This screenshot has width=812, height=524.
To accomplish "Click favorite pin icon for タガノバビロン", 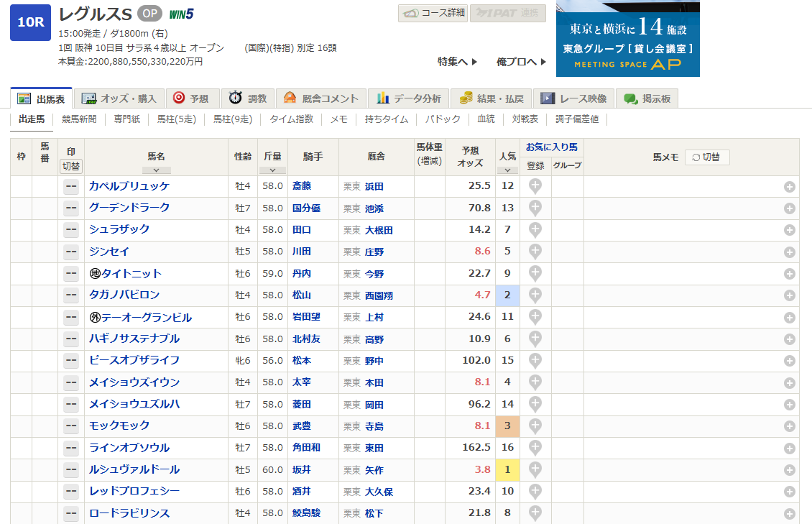I will (x=535, y=295).
